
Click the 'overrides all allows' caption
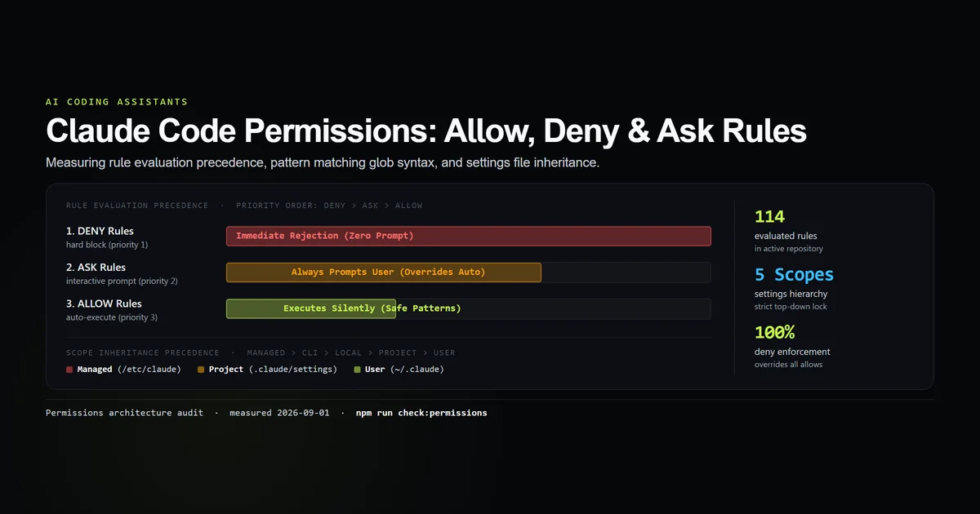(789, 365)
